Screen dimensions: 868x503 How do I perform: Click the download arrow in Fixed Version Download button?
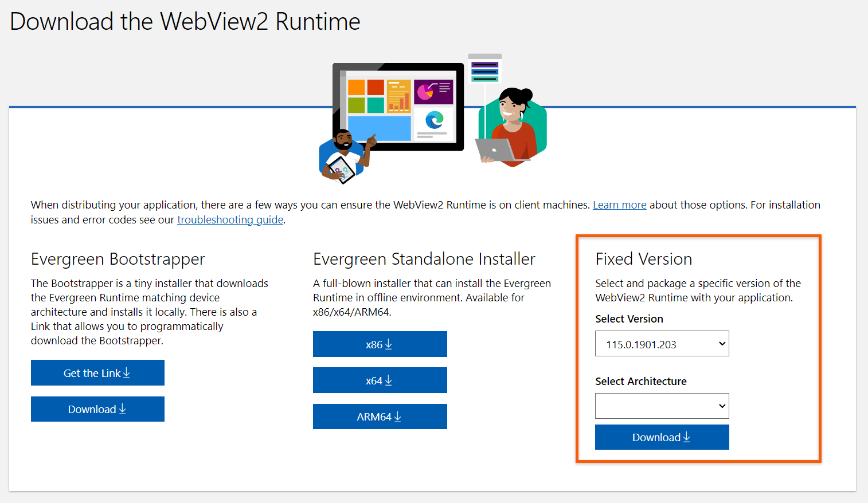(687, 437)
